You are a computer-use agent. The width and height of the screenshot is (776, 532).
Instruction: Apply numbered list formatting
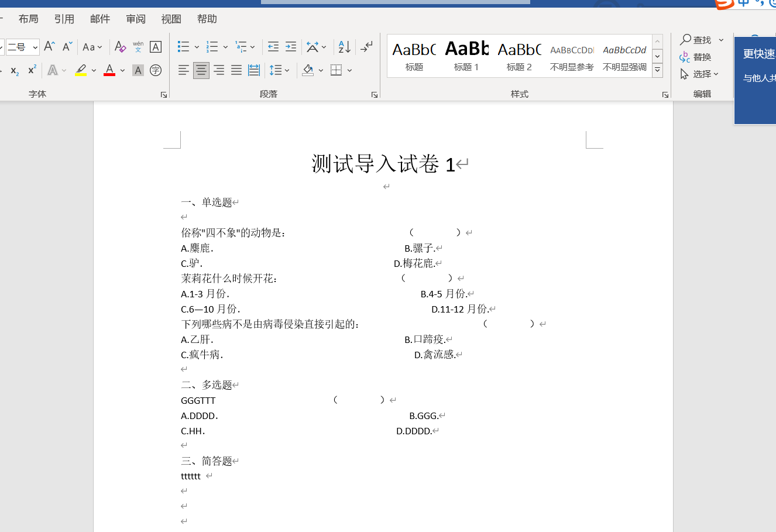pyautogui.click(x=212, y=47)
